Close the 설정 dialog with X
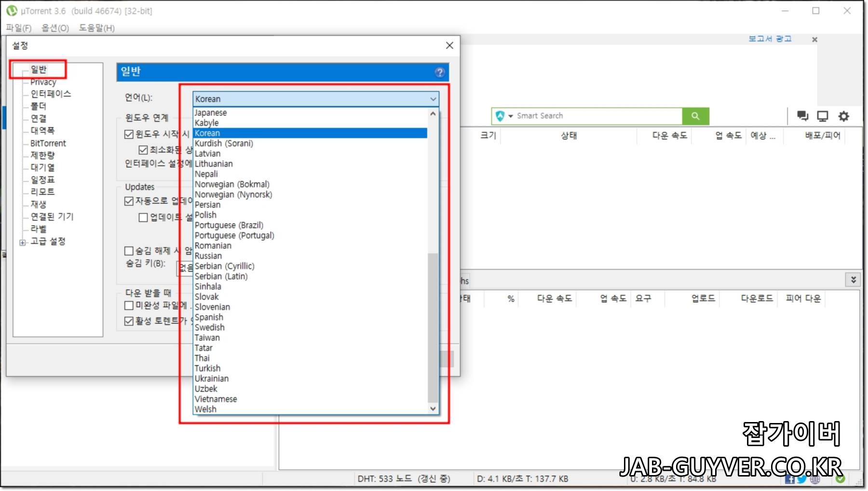Viewport: 868px width, 491px height. point(449,45)
